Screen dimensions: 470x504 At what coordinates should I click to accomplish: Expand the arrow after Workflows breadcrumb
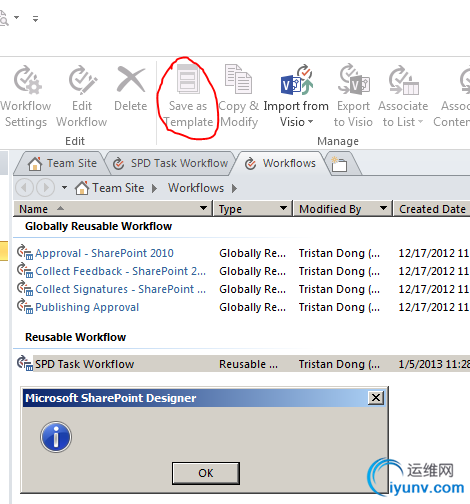235,189
